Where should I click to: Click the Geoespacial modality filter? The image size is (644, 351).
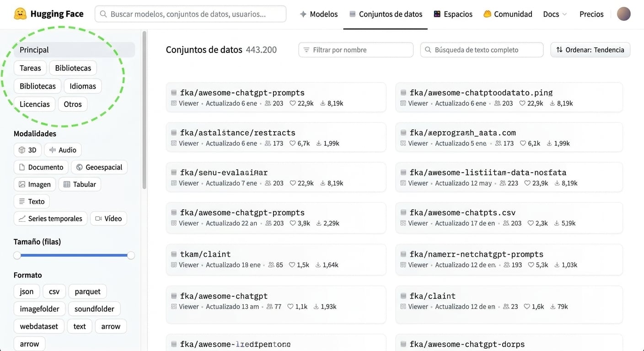99,167
